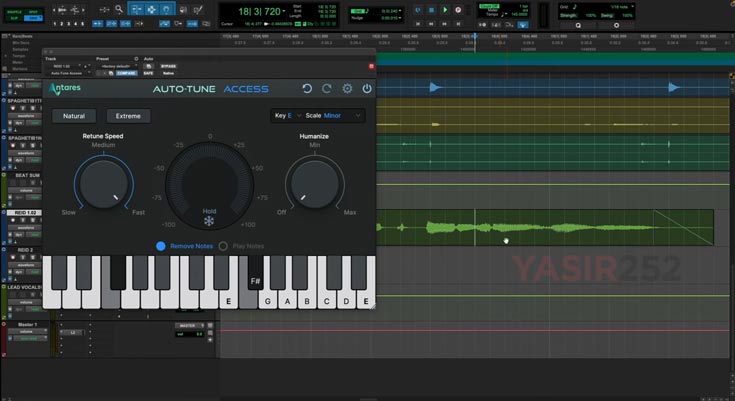Select the REID 1.02 track name
Viewport: 735px width, 401px height.
pos(24,212)
